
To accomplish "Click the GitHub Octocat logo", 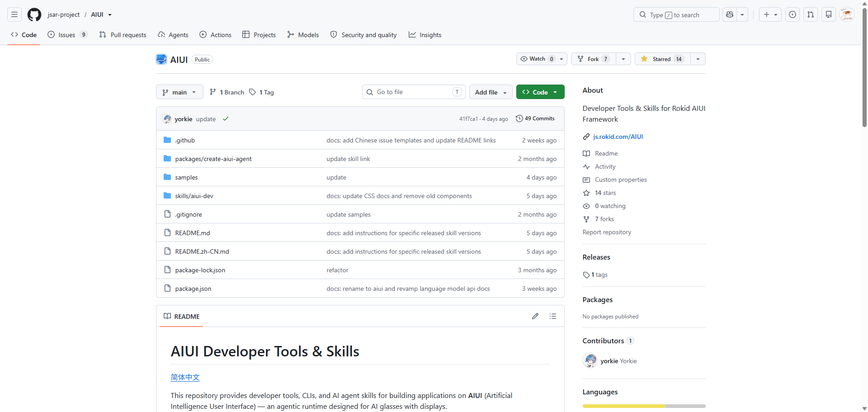I will [x=34, y=14].
